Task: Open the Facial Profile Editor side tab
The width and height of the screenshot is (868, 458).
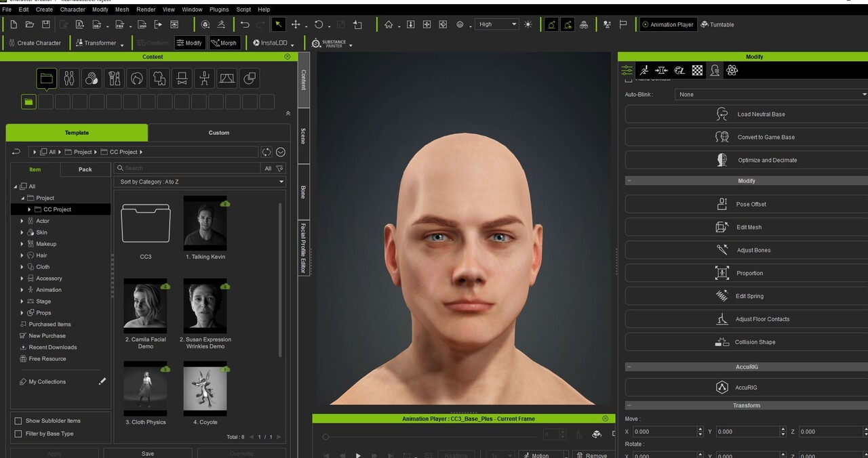Action: tap(303, 248)
